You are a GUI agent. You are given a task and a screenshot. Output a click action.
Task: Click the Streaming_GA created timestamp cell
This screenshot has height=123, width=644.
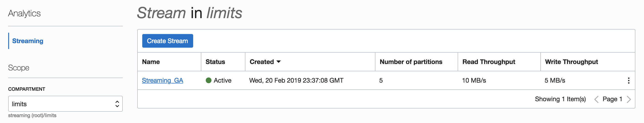[296, 80]
